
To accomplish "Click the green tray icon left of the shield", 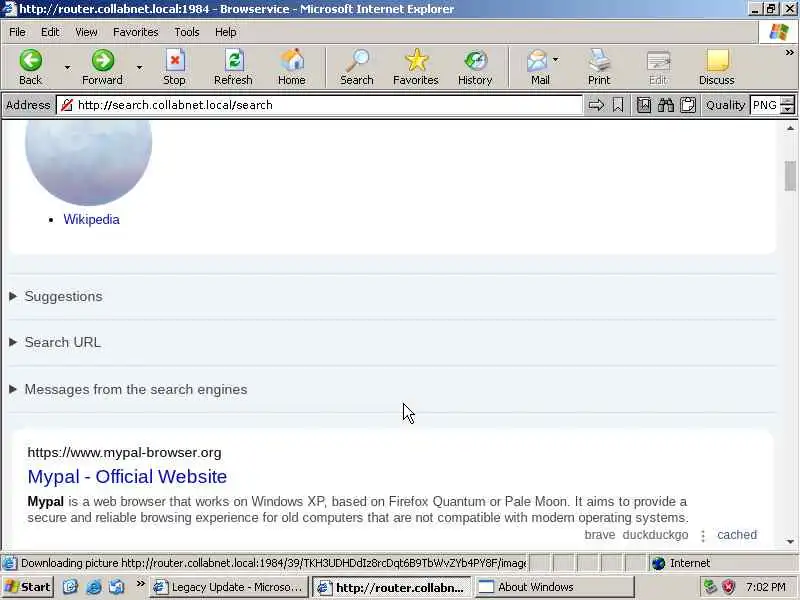I will 710,587.
